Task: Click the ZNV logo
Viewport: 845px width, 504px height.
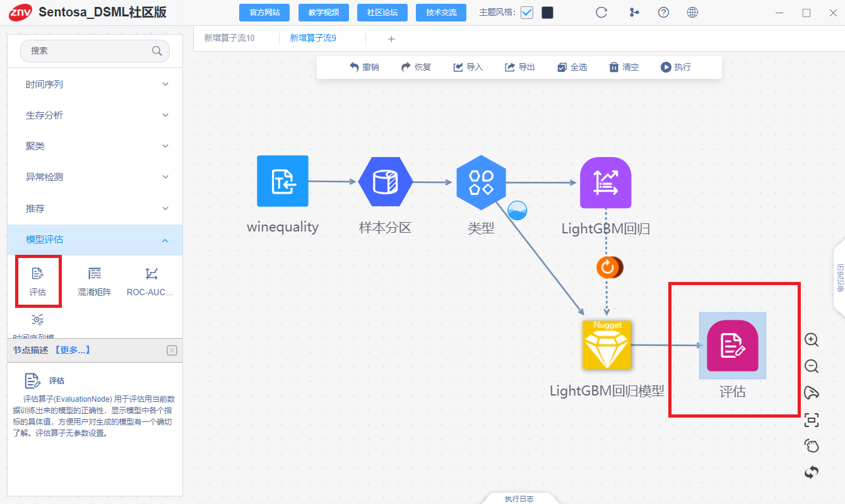Action: click(x=20, y=12)
